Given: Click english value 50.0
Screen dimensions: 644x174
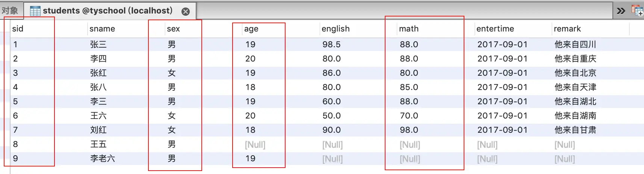Looking at the screenshot, I should click(331, 116).
